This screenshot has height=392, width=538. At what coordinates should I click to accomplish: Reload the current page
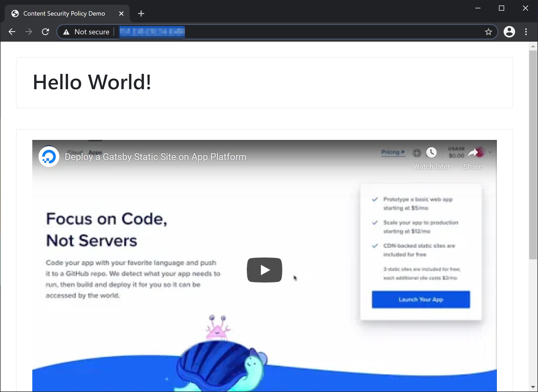click(x=45, y=31)
